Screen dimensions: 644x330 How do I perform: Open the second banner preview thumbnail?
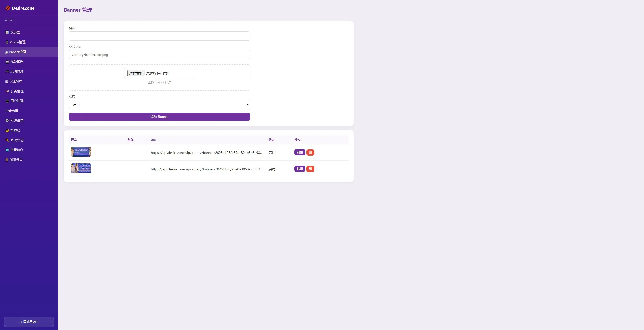click(x=81, y=168)
